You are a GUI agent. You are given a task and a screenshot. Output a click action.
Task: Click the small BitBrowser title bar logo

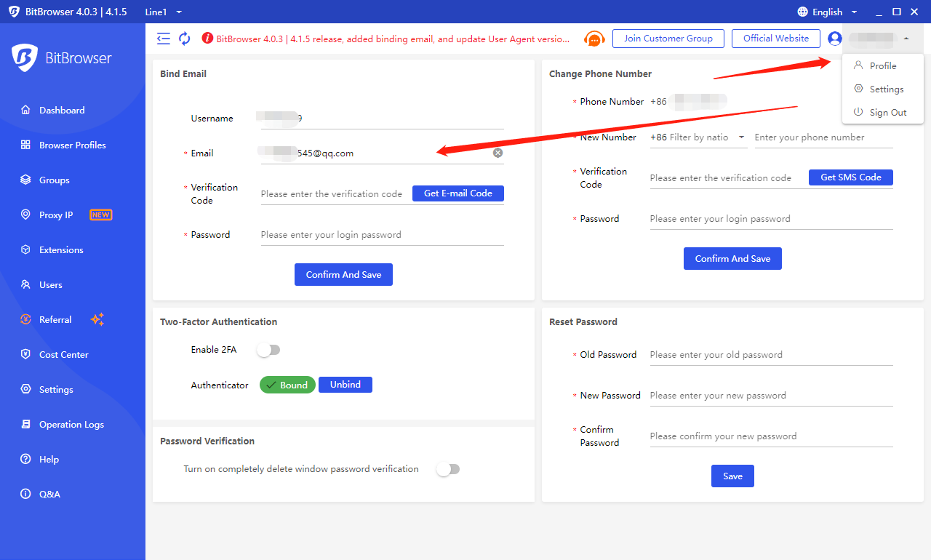click(14, 12)
